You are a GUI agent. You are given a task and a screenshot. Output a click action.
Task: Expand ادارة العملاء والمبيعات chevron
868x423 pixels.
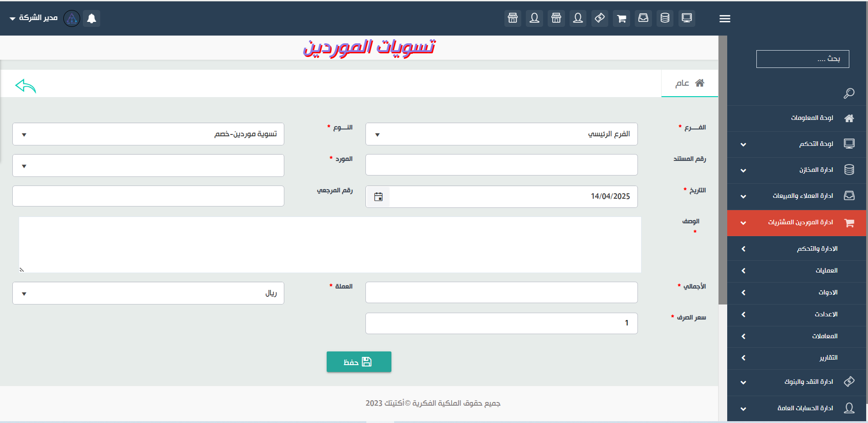(x=743, y=196)
